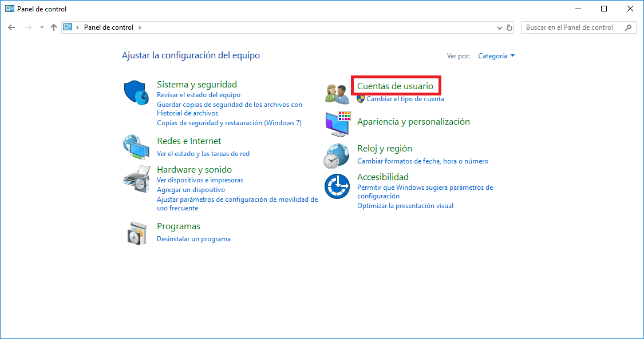Click the search magnifier icon

pyautogui.click(x=628, y=27)
